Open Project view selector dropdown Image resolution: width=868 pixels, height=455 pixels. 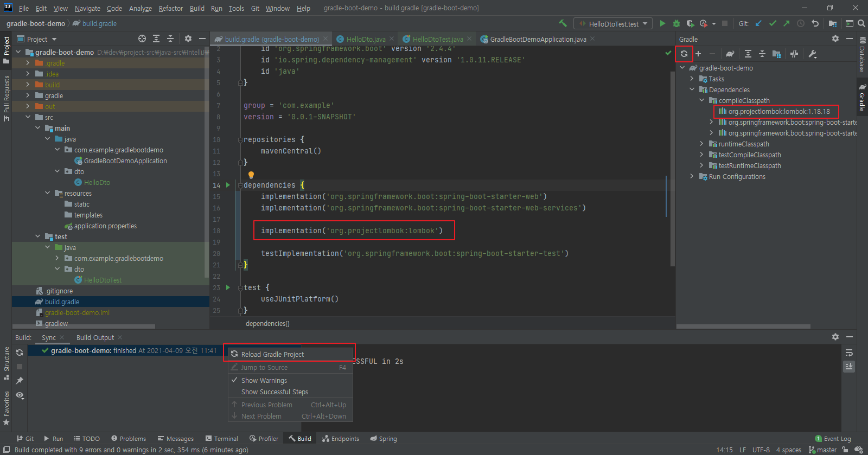[37, 39]
